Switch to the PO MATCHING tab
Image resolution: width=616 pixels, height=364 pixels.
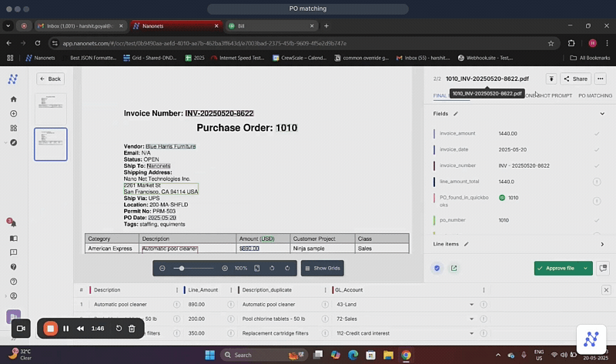(x=594, y=95)
